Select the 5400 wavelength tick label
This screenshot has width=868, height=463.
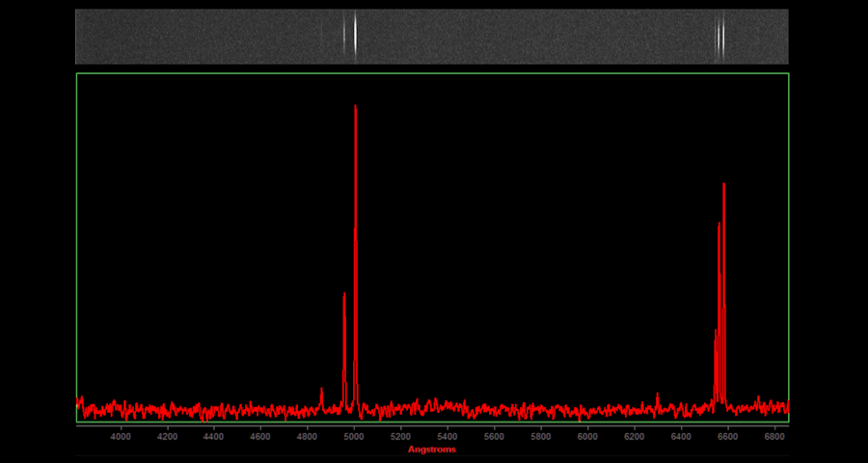click(x=448, y=437)
